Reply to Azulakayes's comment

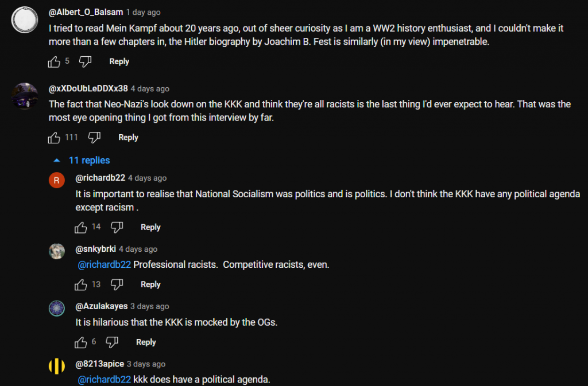pos(146,342)
